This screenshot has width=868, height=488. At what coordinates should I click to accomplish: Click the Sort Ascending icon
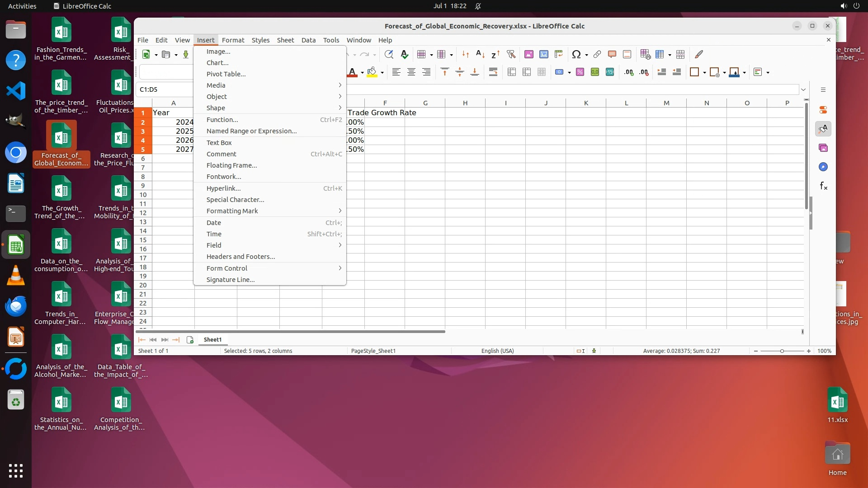pos(480,55)
